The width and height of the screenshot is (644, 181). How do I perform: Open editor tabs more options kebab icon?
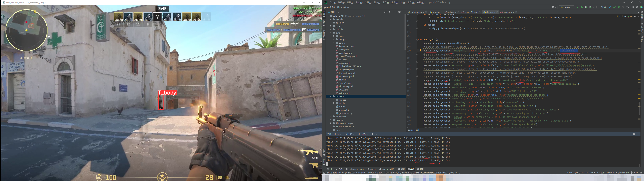coord(638,12)
